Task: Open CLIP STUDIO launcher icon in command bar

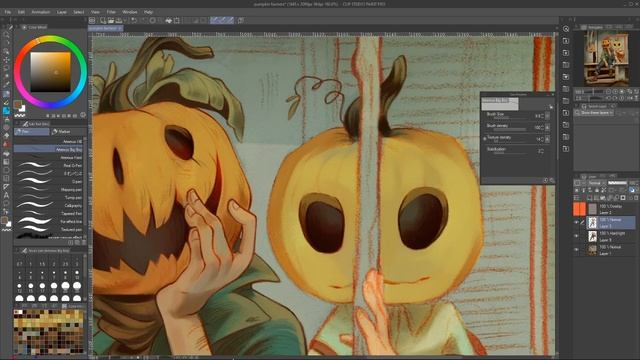Action: point(92,20)
